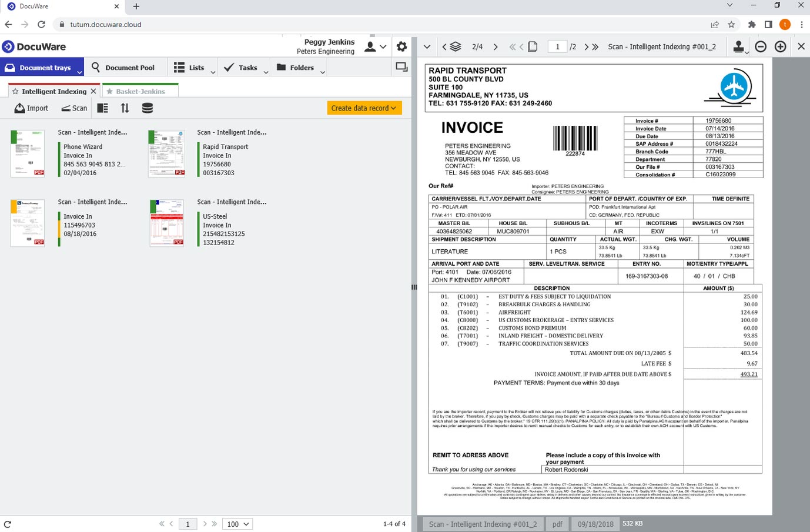Close the document viewer
The height and width of the screenshot is (532, 810).
[801, 46]
